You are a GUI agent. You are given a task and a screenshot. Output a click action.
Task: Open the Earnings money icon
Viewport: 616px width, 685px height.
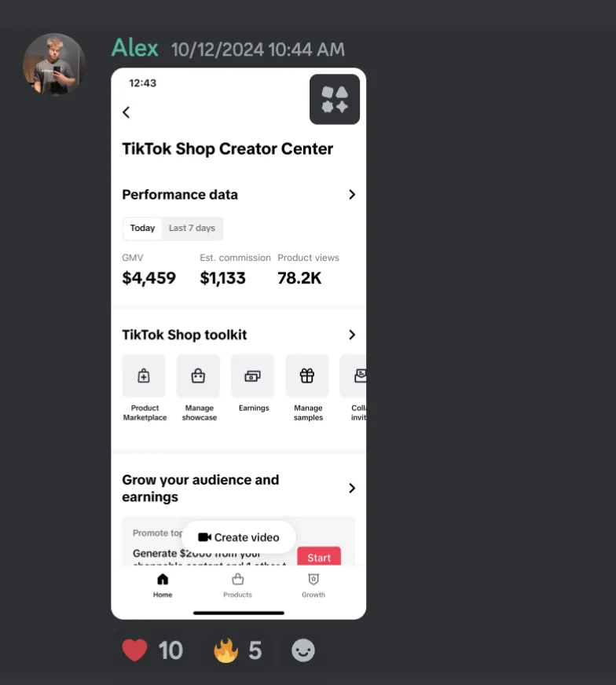click(x=252, y=375)
